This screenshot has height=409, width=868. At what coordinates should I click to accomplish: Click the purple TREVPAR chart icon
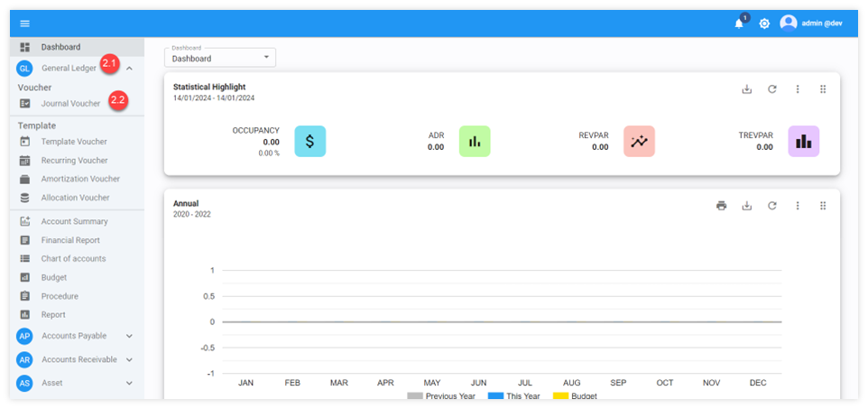pyautogui.click(x=803, y=142)
